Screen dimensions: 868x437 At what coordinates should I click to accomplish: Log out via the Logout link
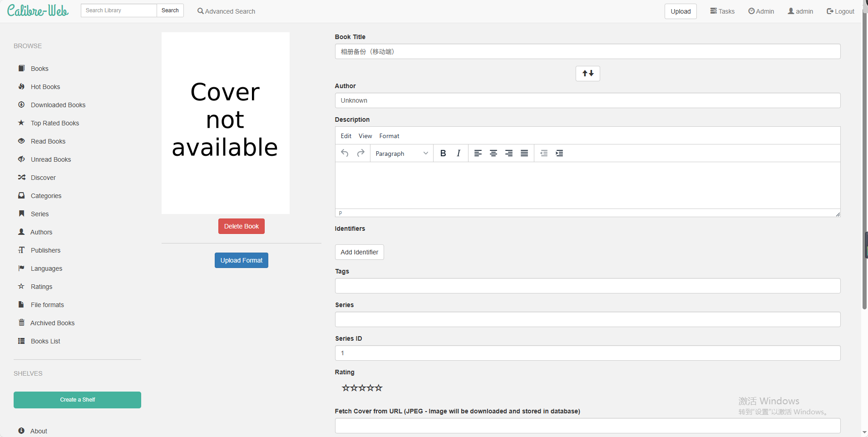click(x=840, y=11)
